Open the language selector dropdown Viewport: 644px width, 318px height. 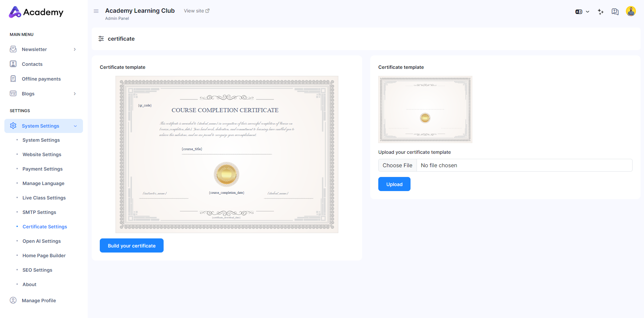582,12
